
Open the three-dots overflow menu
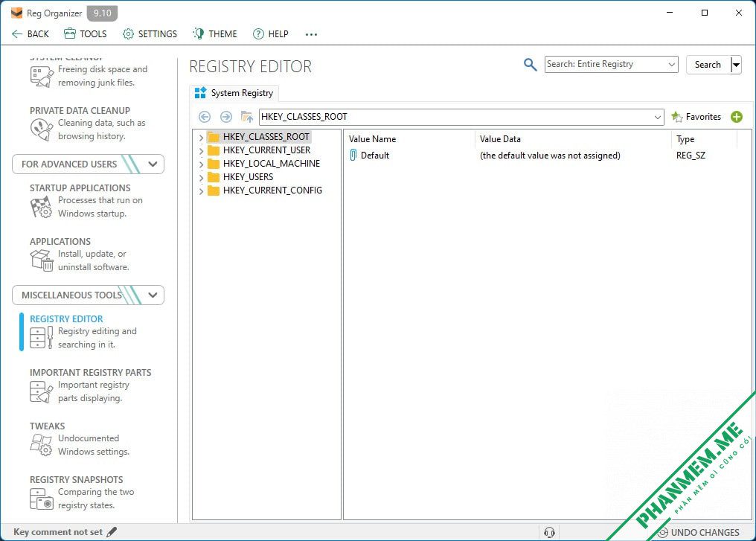pos(311,34)
